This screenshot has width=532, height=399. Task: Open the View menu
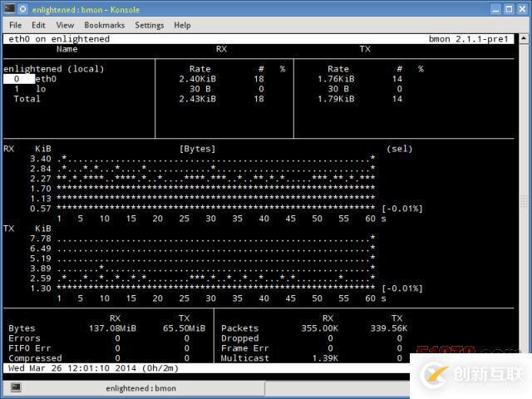coord(64,25)
